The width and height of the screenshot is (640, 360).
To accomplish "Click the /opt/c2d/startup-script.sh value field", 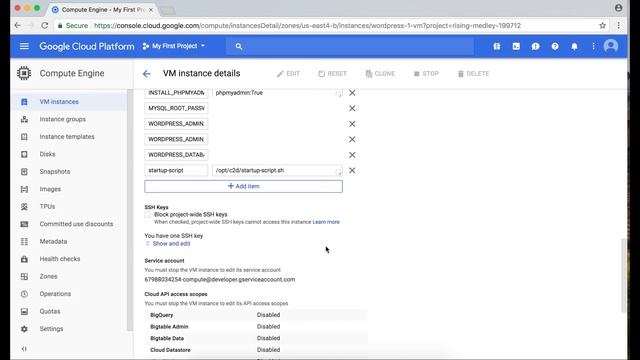I will (277, 171).
